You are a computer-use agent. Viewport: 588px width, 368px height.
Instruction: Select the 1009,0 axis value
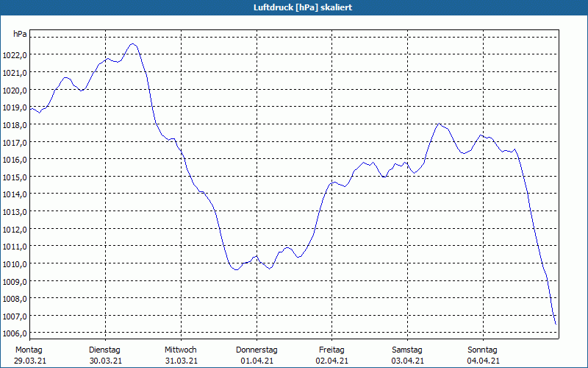(15, 282)
